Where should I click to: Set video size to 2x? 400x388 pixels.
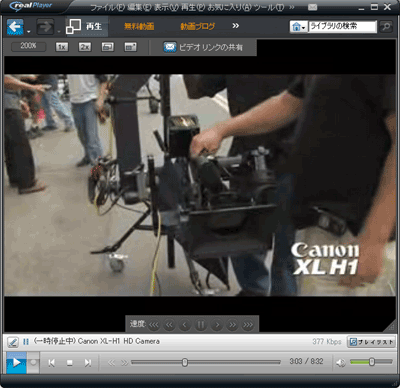coord(85,47)
